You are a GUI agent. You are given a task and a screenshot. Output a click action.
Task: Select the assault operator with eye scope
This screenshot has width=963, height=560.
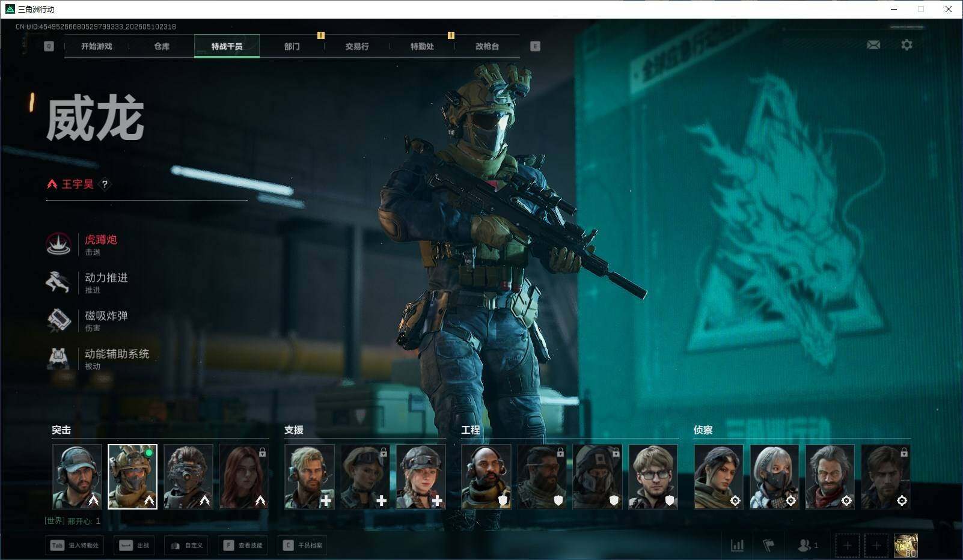(x=188, y=476)
